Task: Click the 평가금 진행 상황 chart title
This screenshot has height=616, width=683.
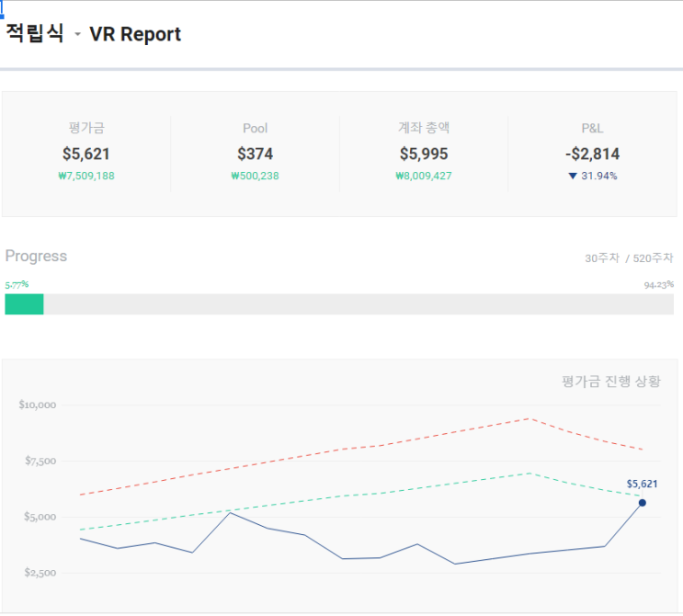Action: click(611, 382)
